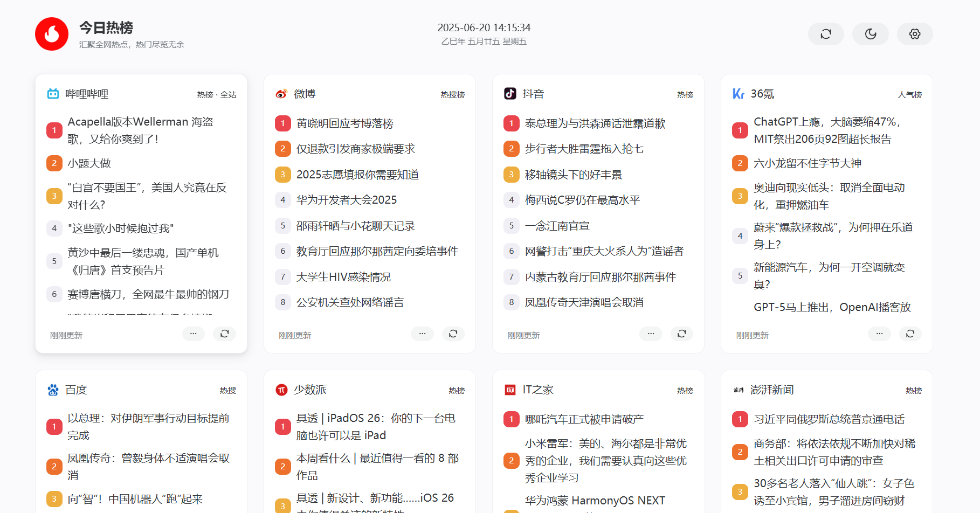Open settings via the gear icon
The image size is (980, 513).
tap(914, 34)
